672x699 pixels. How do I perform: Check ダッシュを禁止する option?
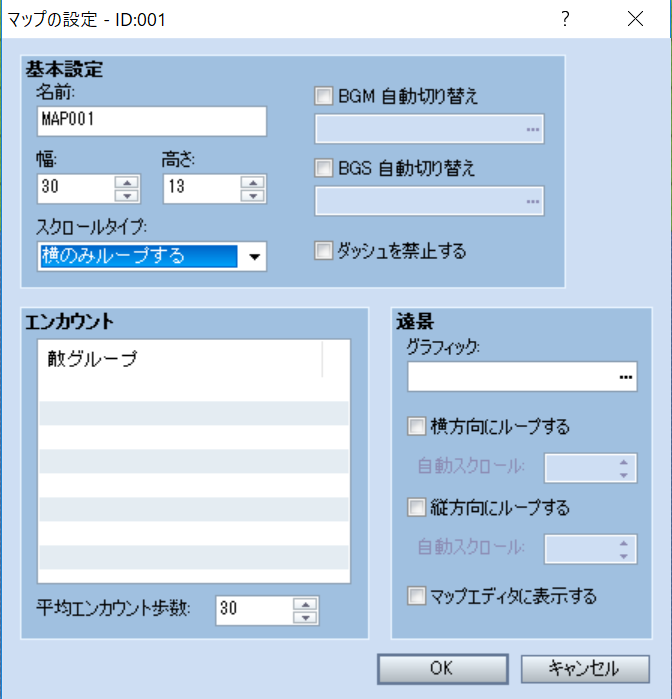323,251
